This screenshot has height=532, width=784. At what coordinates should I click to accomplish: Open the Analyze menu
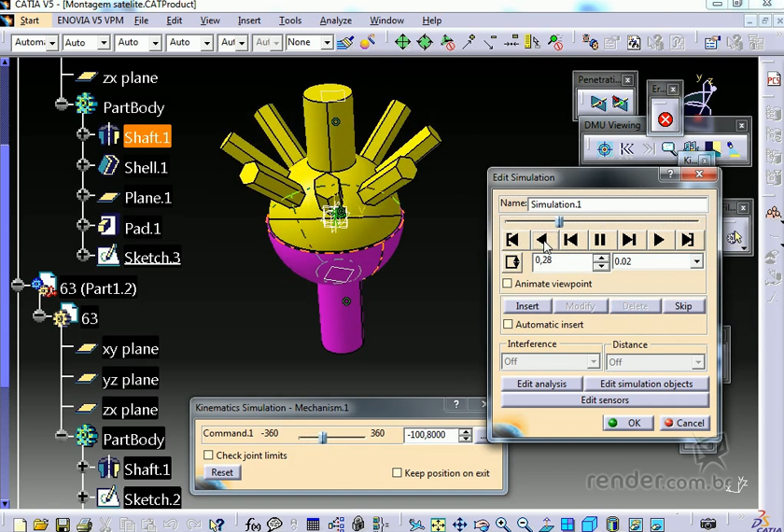point(336,21)
